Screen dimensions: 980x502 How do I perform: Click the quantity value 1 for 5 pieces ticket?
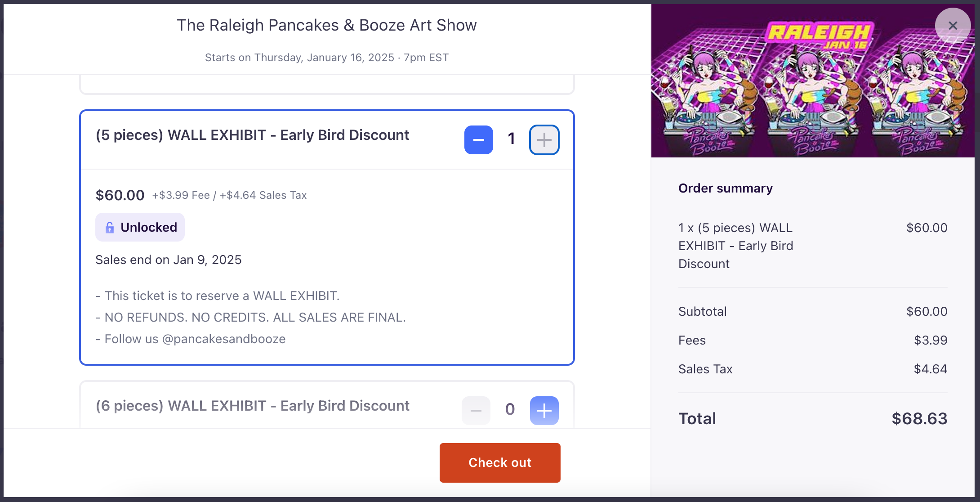coord(511,139)
